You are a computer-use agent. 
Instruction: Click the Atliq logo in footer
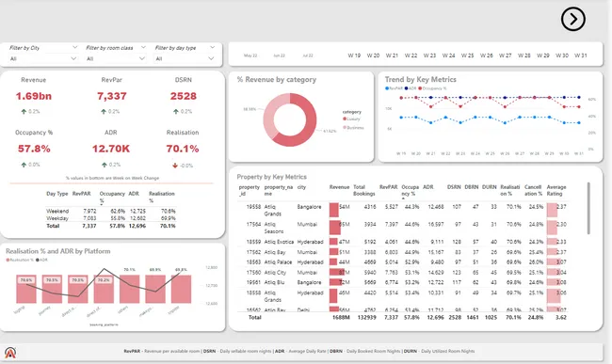pos(10,353)
